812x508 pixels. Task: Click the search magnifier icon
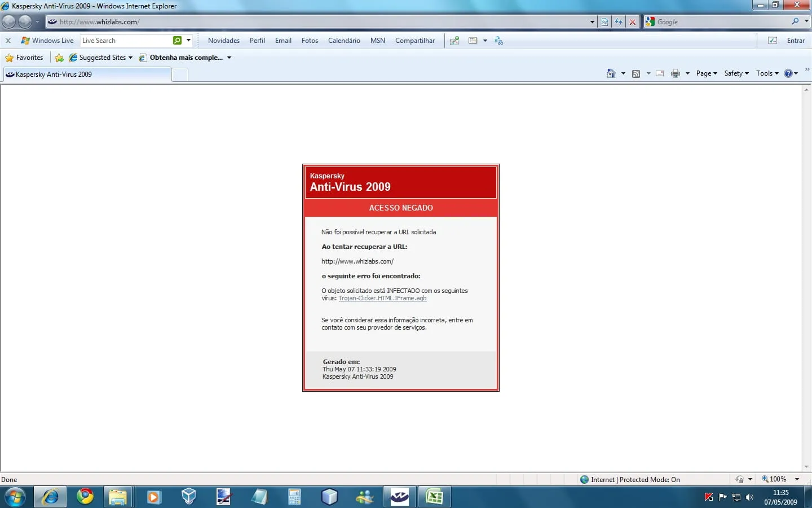[x=795, y=21]
